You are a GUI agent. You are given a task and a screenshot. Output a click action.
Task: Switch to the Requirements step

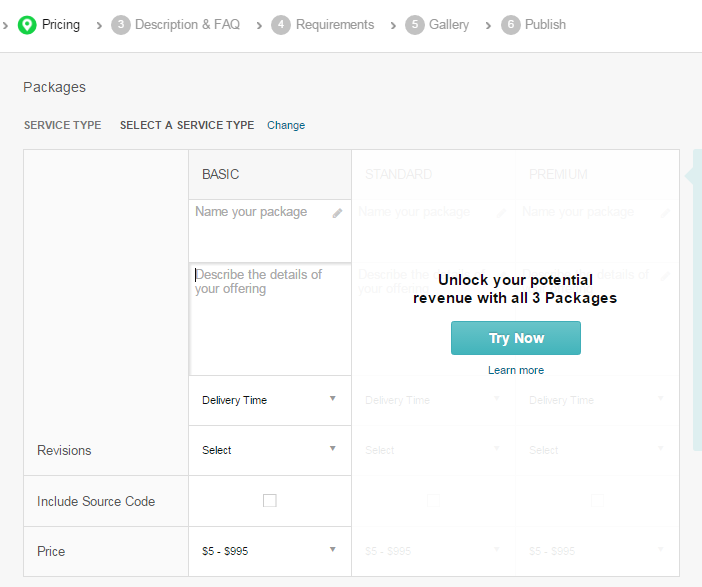(335, 25)
